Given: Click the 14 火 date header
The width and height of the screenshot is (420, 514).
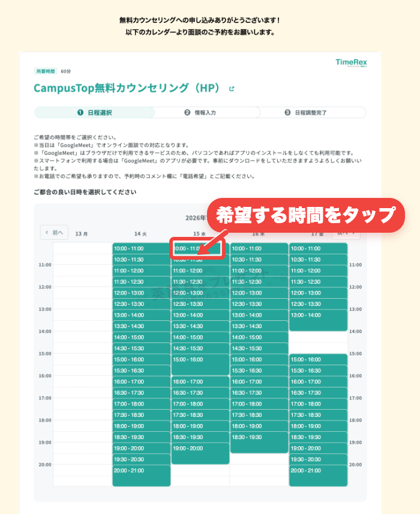Looking at the screenshot, I should click(140, 234).
